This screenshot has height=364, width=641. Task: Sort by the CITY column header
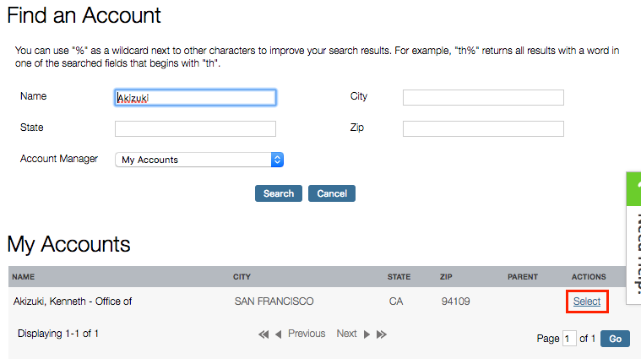click(x=242, y=277)
